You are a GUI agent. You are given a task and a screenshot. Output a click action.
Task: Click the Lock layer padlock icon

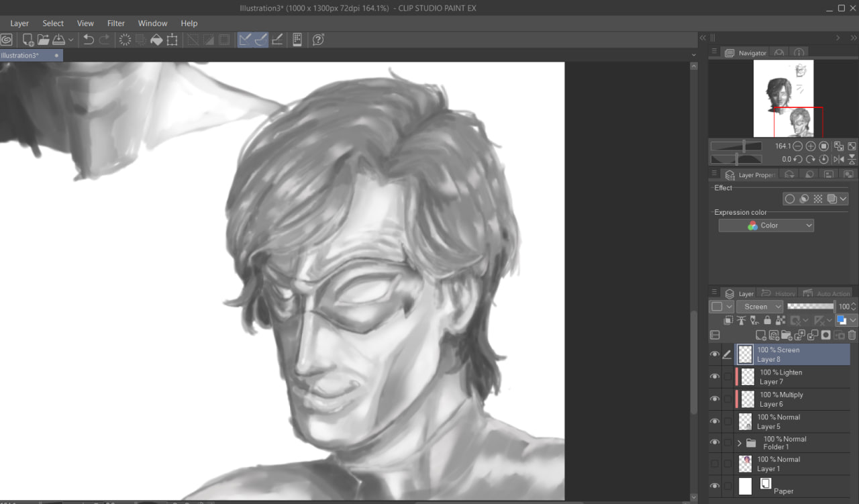point(767,321)
